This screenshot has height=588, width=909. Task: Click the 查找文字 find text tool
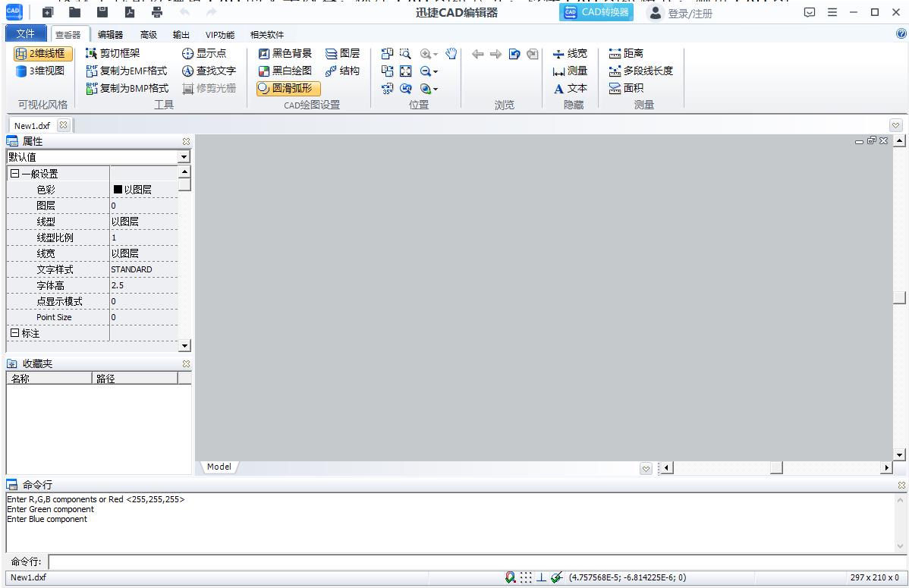[209, 71]
